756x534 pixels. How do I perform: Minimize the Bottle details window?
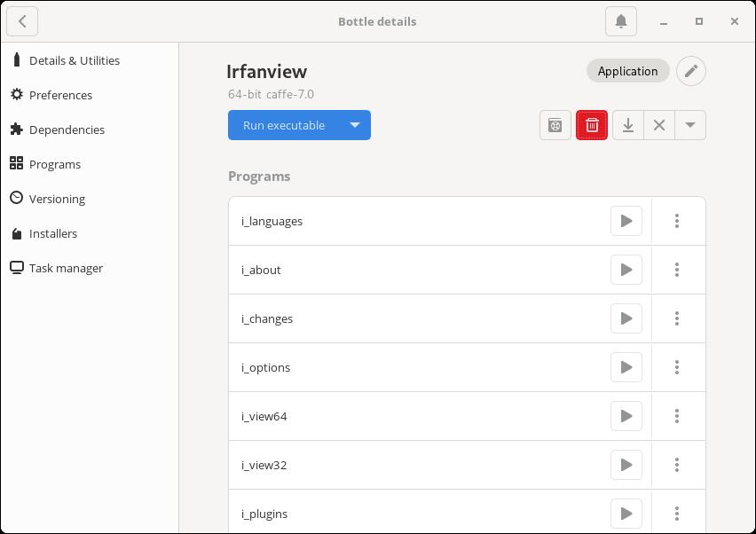[x=664, y=21]
